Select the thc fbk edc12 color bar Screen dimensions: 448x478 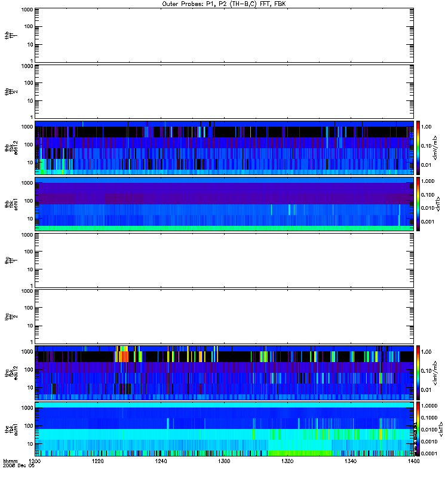418,372
